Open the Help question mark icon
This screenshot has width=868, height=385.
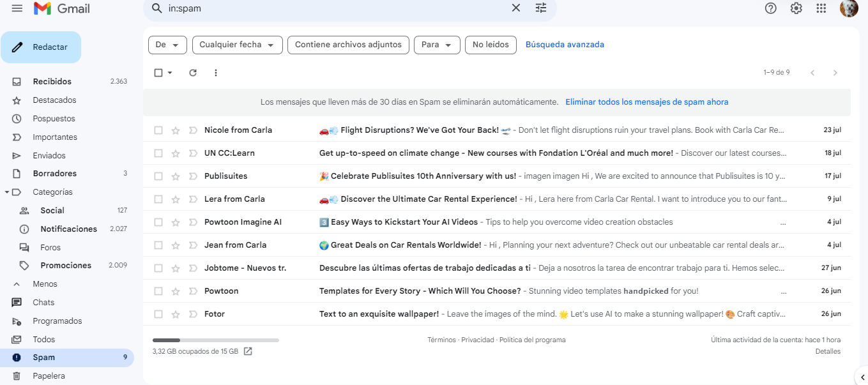click(x=771, y=8)
